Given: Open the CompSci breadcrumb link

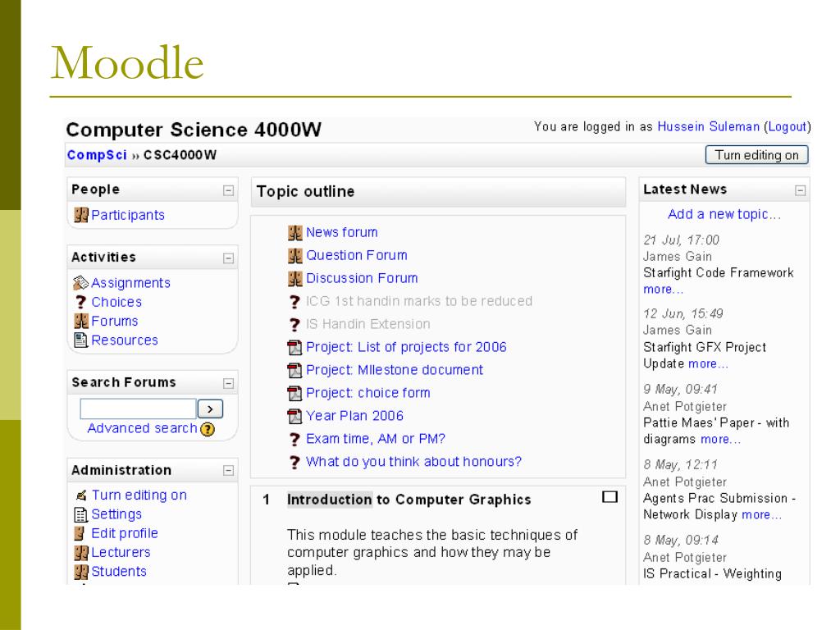Looking at the screenshot, I should (97, 155).
